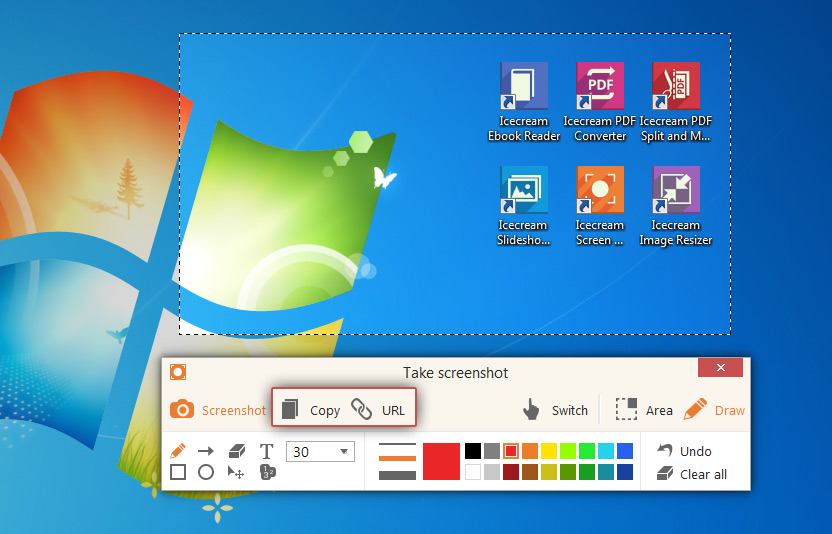
Task: Open Icecream Slideshow Maker desktop shortcut
Action: (523, 206)
